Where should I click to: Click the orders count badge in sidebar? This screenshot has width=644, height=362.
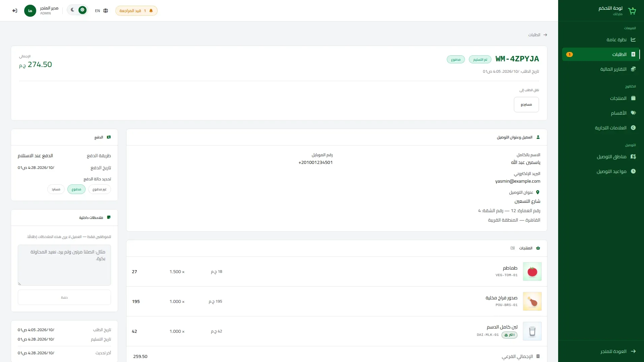pos(570,54)
